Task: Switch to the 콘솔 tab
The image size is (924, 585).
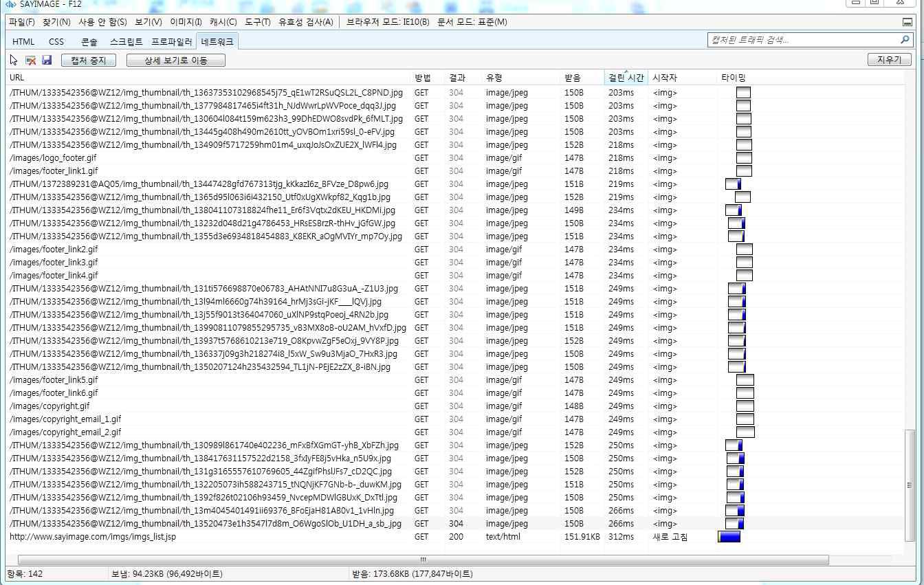Action: click(x=89, y=42)
